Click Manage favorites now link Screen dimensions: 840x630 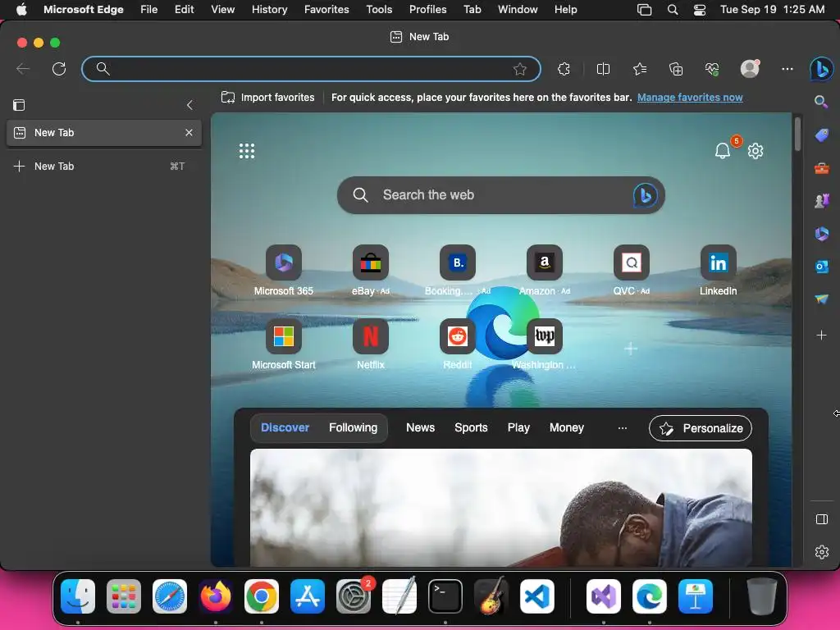click(690, 98)
